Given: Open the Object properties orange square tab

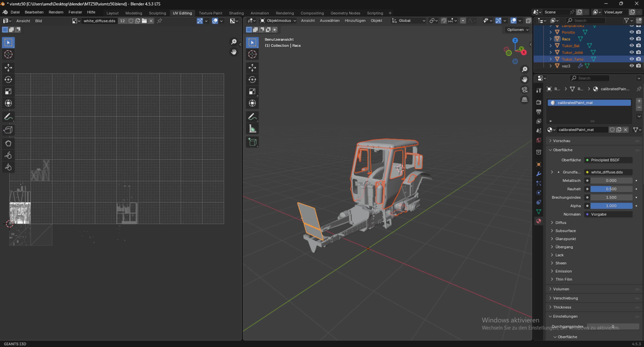Looking at the screenshot, I should tap(539, 165).
